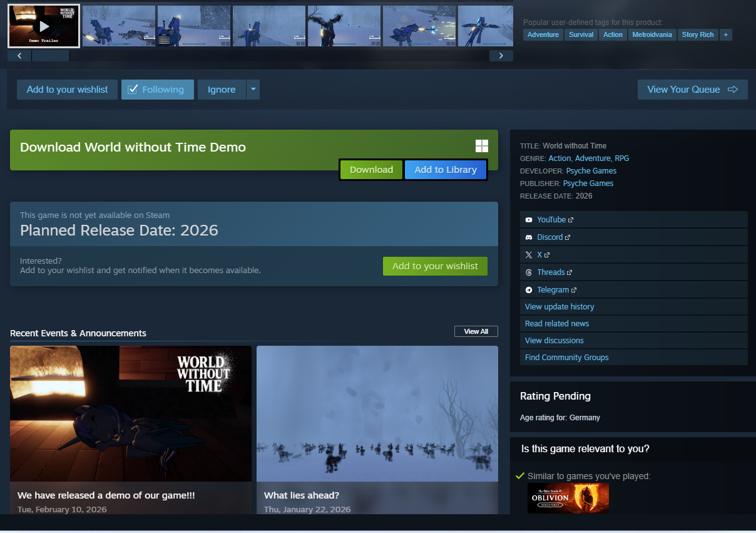
Task: Click the green Download demo button
Action: 371,170
